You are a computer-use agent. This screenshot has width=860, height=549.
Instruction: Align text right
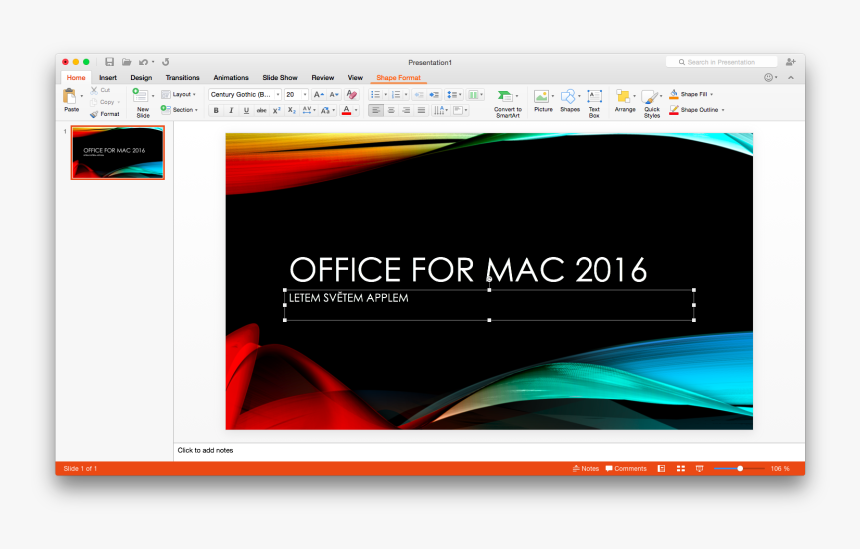[x=406, y=110]
